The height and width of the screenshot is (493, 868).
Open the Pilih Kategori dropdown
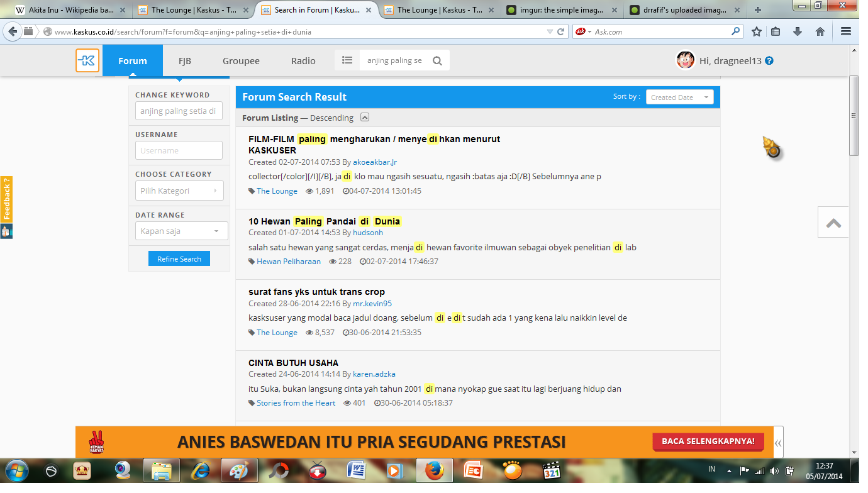[x=179, y=191]
